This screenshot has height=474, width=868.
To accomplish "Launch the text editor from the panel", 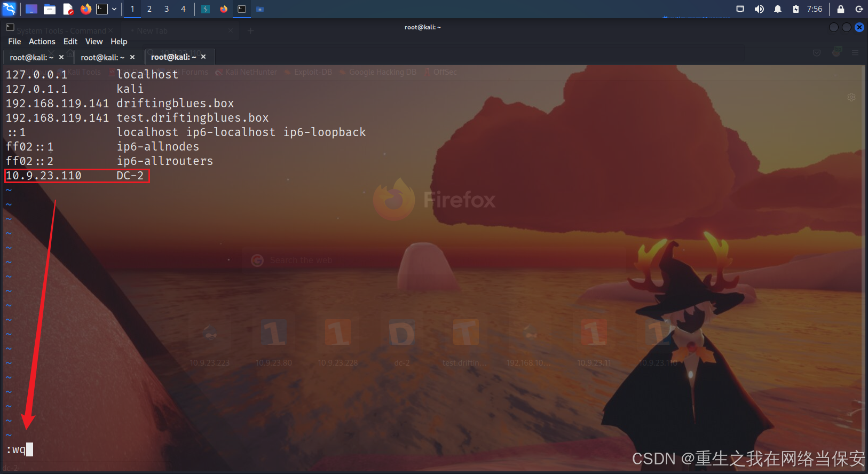I will (x=68, y=9).
